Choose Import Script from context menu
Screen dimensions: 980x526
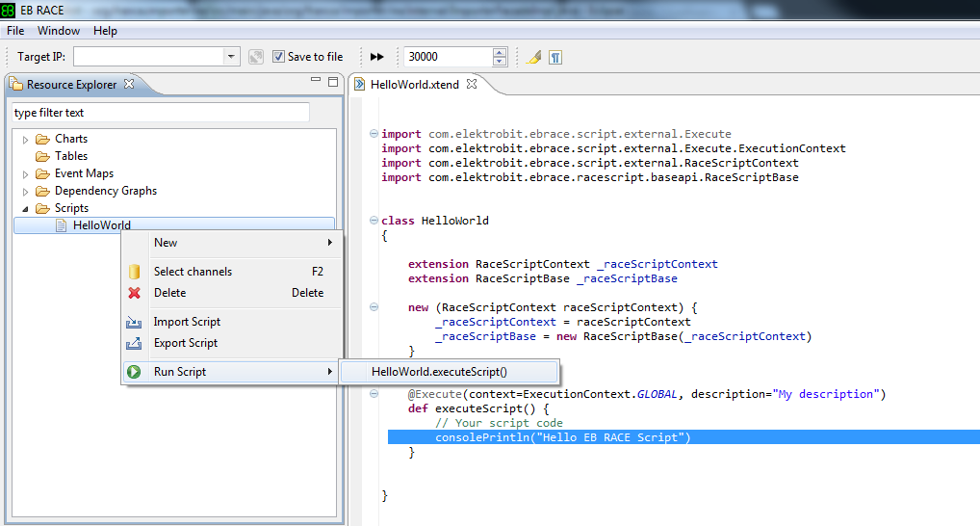(x=233, y=322)
